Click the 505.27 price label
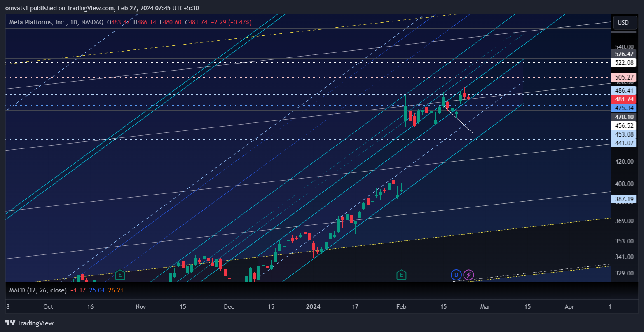Screen dimensions: 644x332 click(624, 78)
